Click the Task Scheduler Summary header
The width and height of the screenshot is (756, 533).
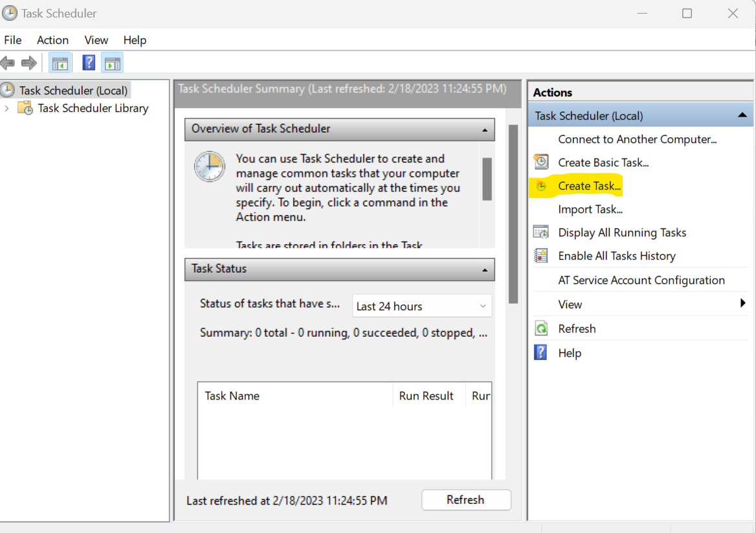[347, 94]
